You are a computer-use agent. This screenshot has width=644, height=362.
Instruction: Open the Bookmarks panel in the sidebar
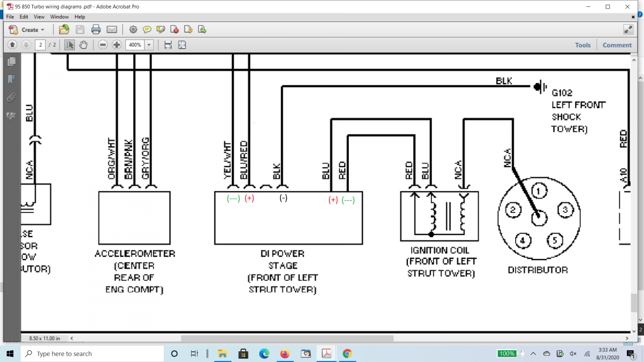coord(11,79)
